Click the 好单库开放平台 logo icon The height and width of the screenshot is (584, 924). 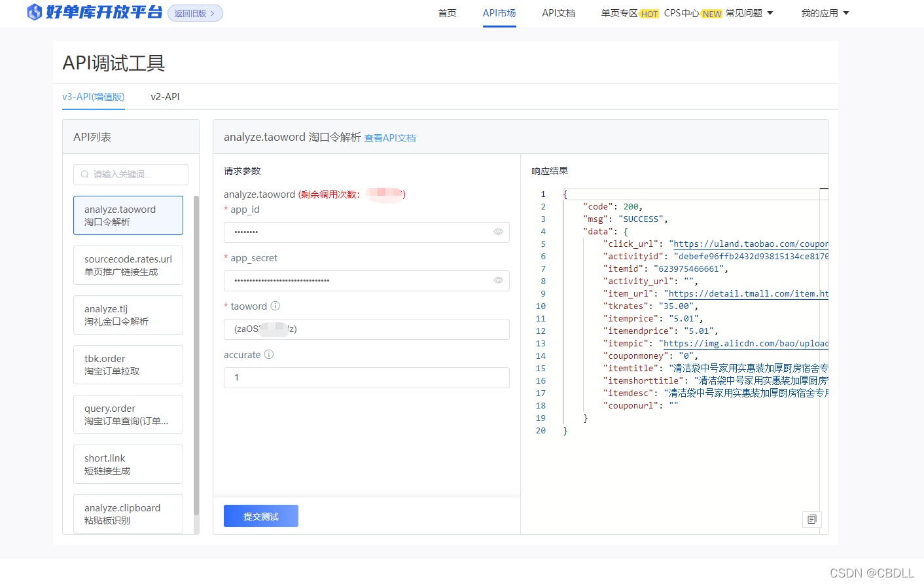coord(34,12)
